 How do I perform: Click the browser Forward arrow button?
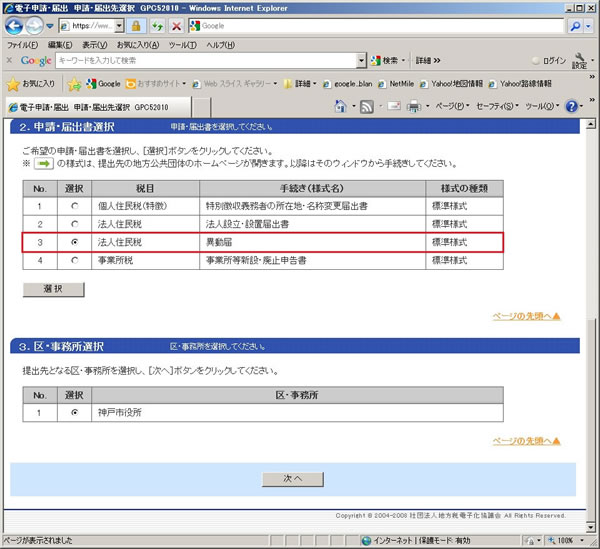click(34, 26)
